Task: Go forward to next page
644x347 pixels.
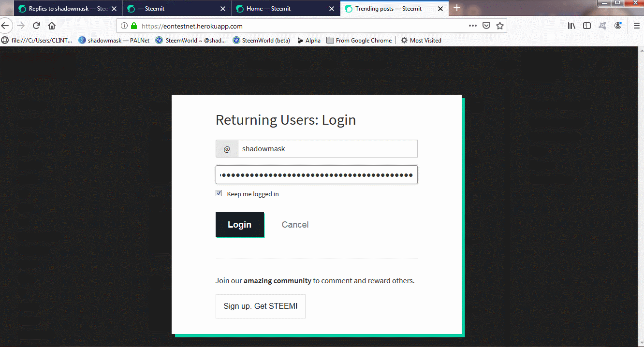Action: coord(21,26)
